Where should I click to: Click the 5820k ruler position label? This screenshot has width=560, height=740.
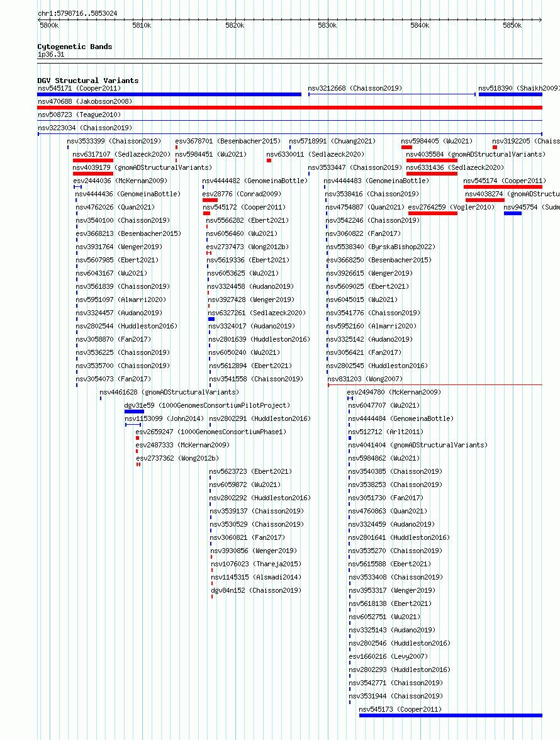tap(235, 25)
